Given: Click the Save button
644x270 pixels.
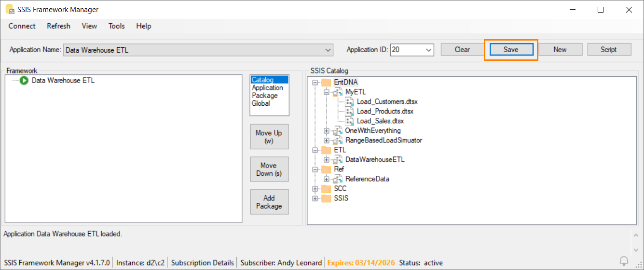Looking at the screenshot, I should pyautogui.click(x=511, y=49).
